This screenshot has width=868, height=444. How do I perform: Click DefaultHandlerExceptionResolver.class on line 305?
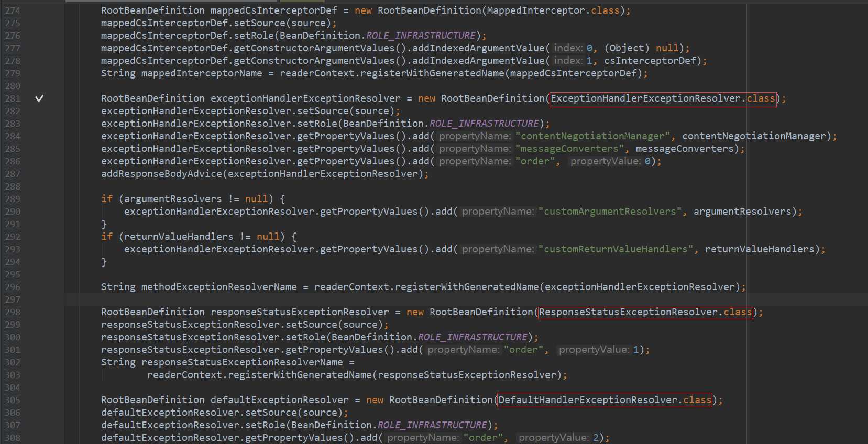(x=605, y=400)
